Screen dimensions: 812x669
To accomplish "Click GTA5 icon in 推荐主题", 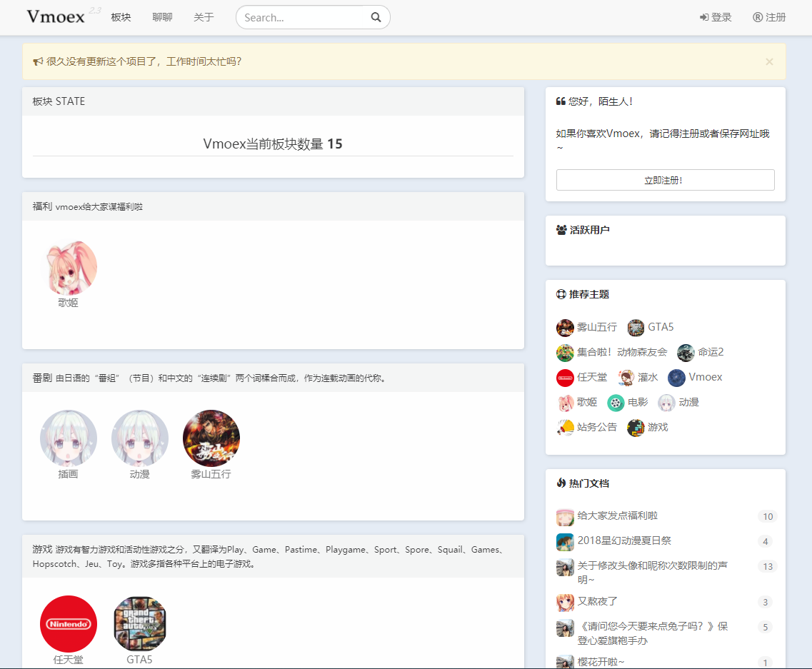I will tap(636, 328).
